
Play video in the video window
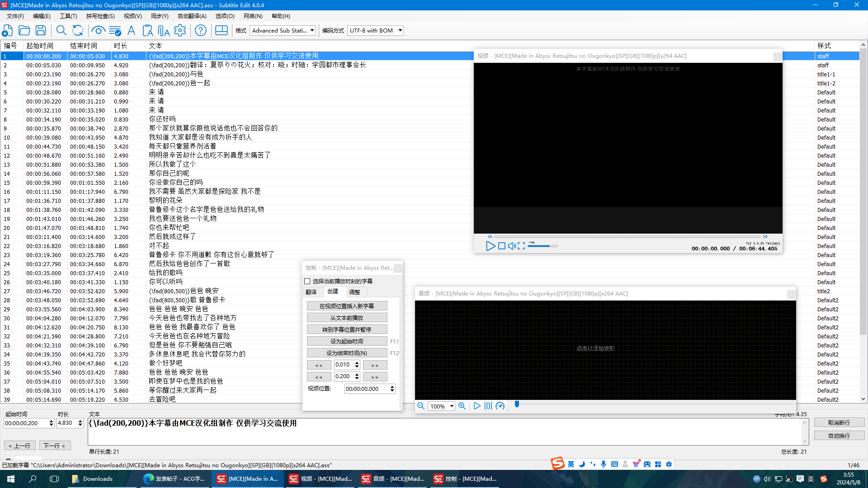tap(491, 246)
